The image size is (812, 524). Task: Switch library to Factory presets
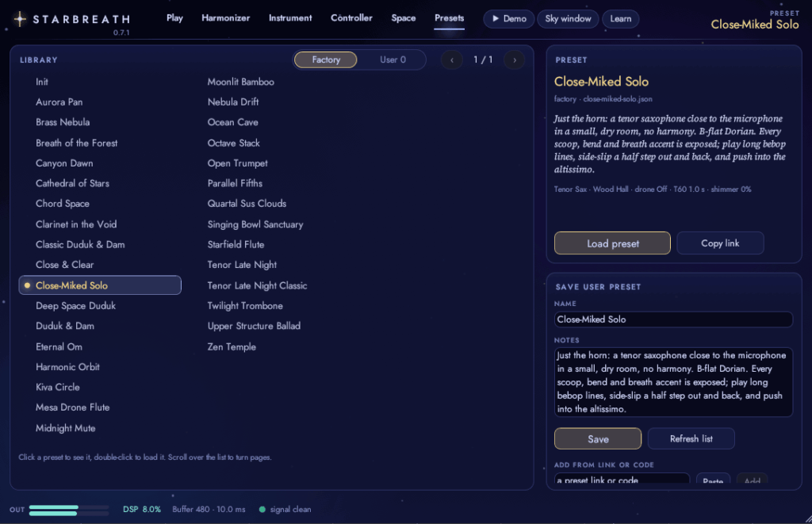pyautogui.click(x=326, y=60)
